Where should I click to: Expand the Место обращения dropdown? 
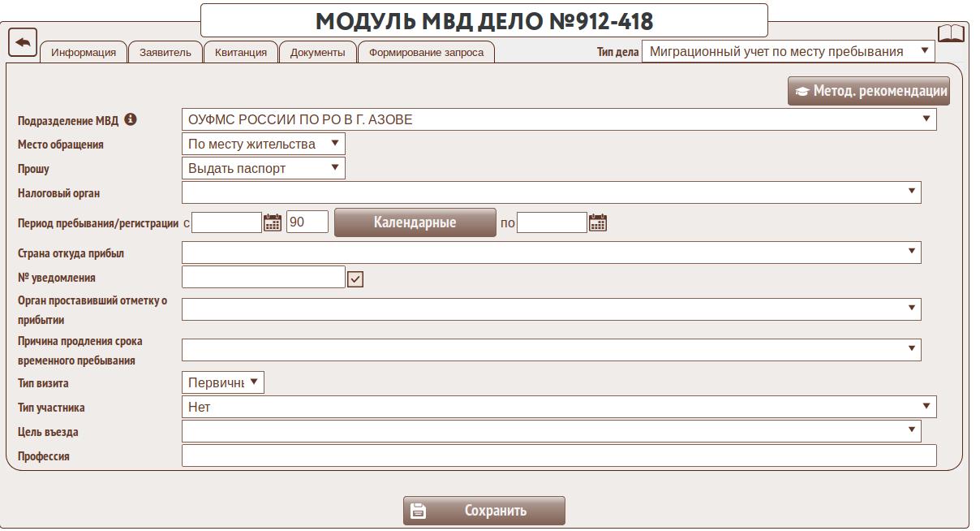click(x=263, y=145)
